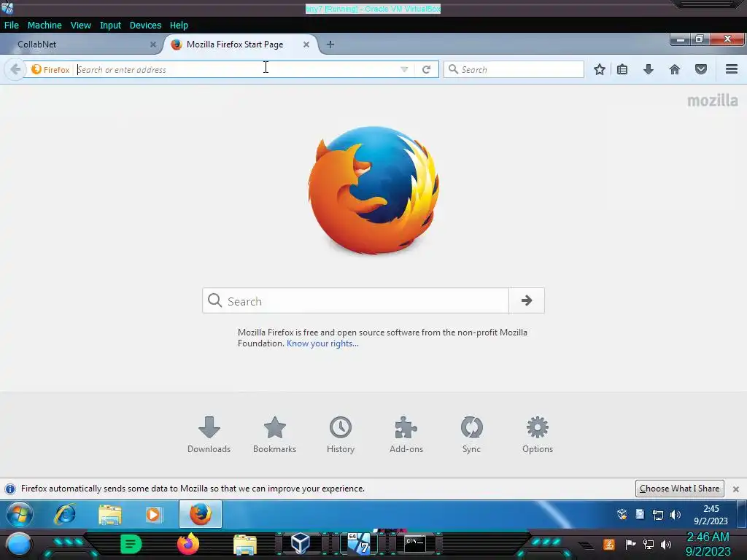Submit start page search with arrow button
The width and height of the screenshot is (747, 560).
click(x=527, y=300)
